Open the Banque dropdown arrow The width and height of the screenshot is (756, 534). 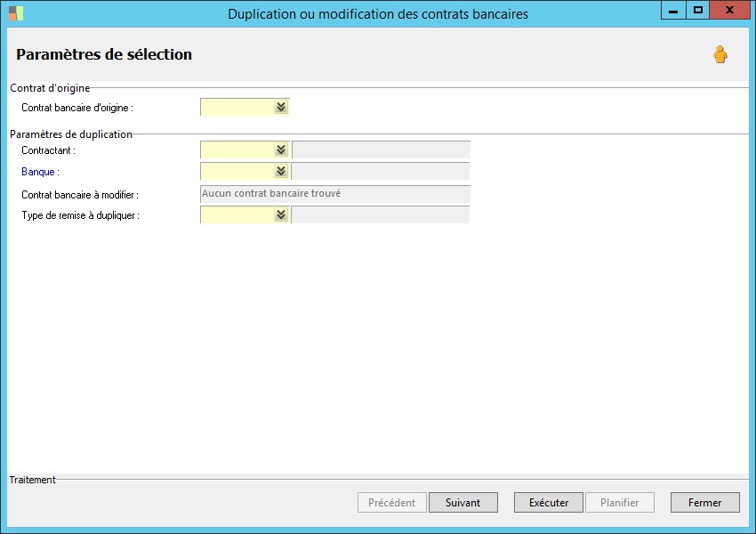281,171
